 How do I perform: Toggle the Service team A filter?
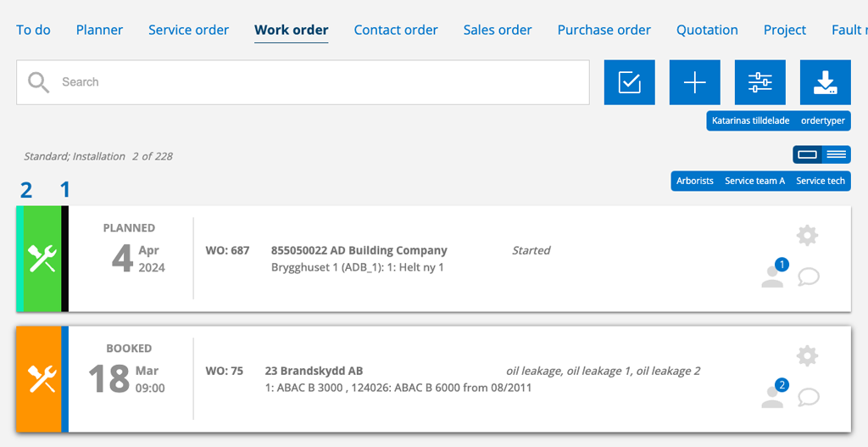pyautogui.click(x=755, y=182)
